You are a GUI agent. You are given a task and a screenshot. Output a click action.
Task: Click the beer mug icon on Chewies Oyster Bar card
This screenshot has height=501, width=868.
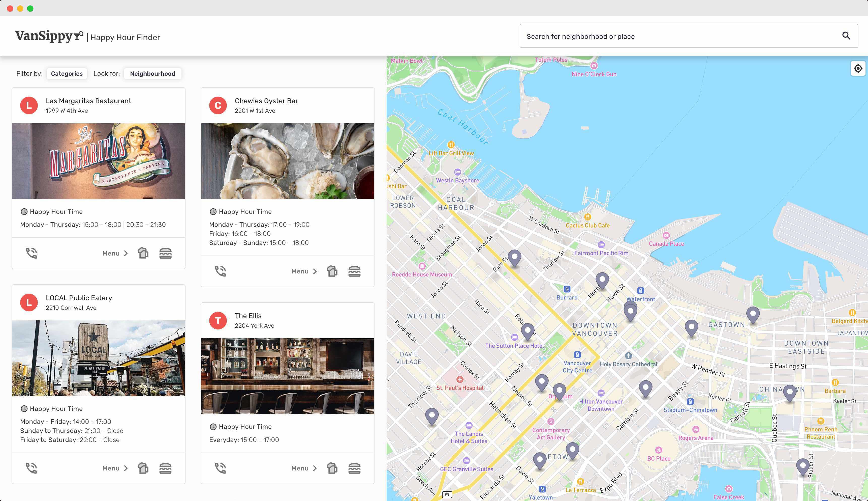tap(332, 271)
